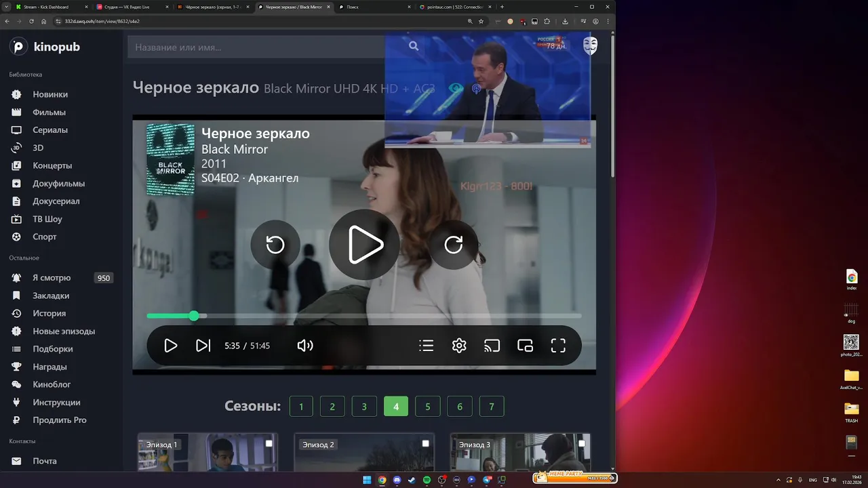
Task: Open the Новинки section icon
Action: click(x=17, y=94)
